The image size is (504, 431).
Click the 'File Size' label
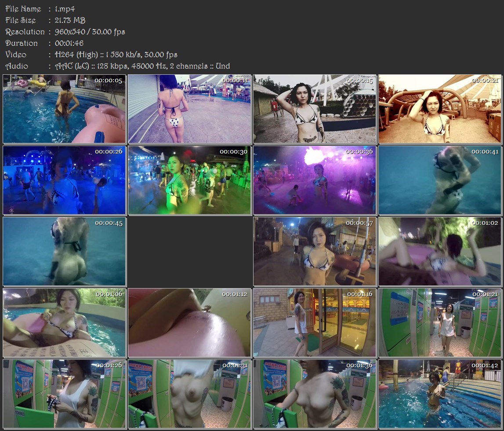[x=21, y=20]
